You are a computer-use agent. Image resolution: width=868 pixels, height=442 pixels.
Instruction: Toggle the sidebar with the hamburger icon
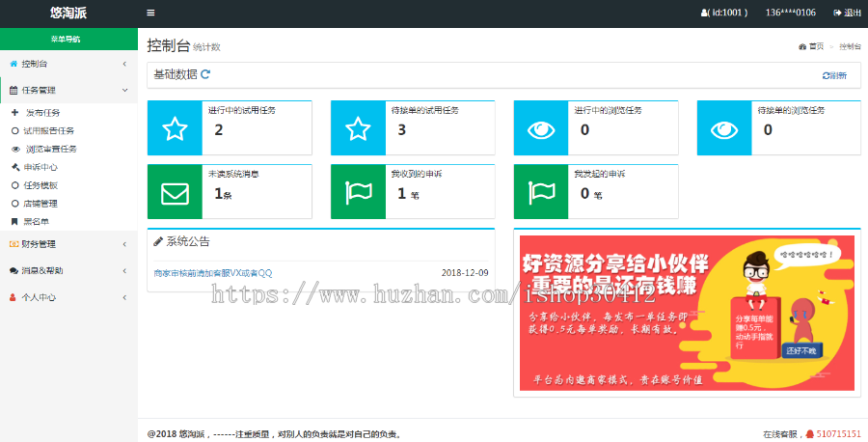tap(150, 13)
